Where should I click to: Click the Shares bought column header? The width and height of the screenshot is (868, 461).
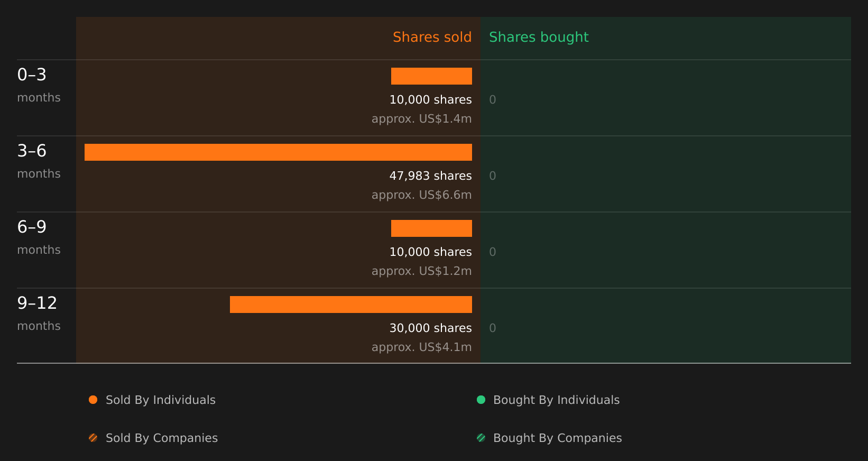(539, 38)
